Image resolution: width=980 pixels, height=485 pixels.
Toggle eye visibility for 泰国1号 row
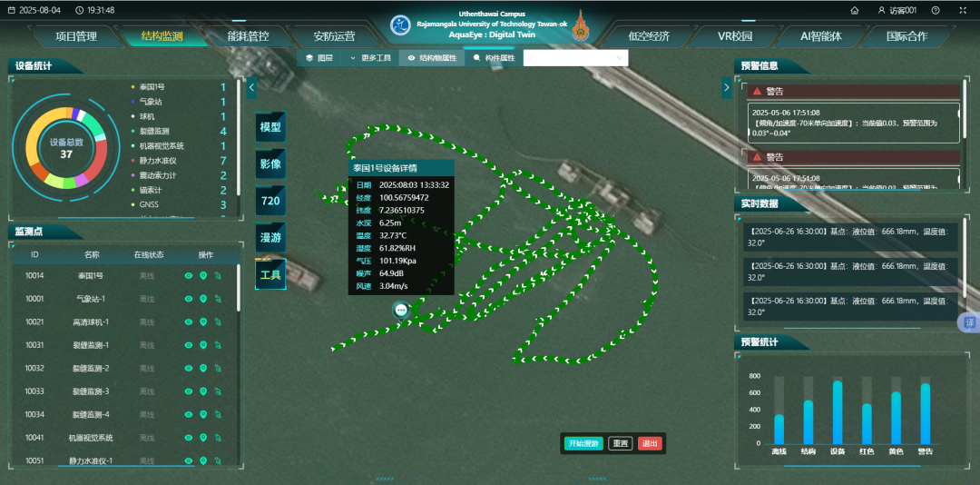click(189, 275)
